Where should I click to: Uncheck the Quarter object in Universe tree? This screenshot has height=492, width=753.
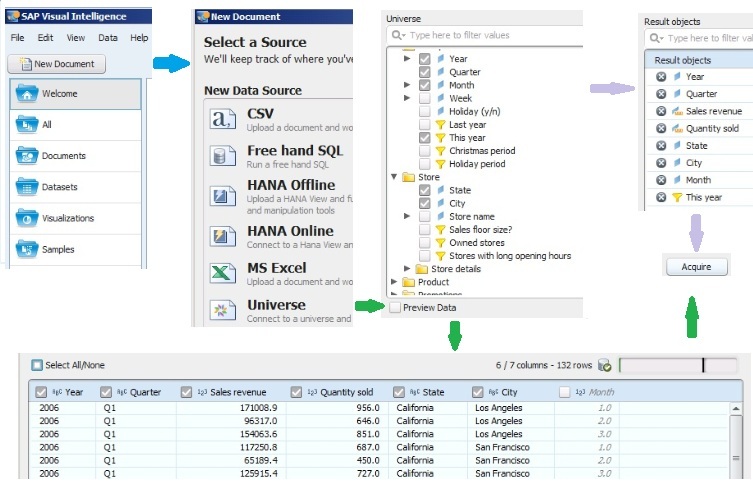click(425, 72)
